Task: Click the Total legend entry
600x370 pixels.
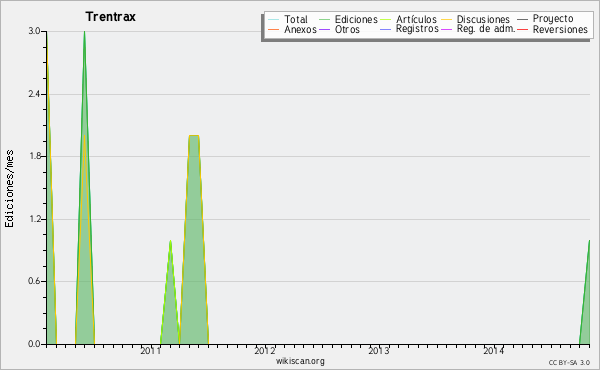Action: point(288,19)
